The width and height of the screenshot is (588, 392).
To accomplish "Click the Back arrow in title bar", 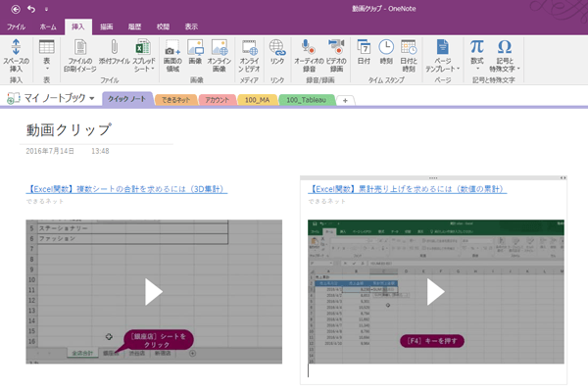I will (x=16, y=9).
